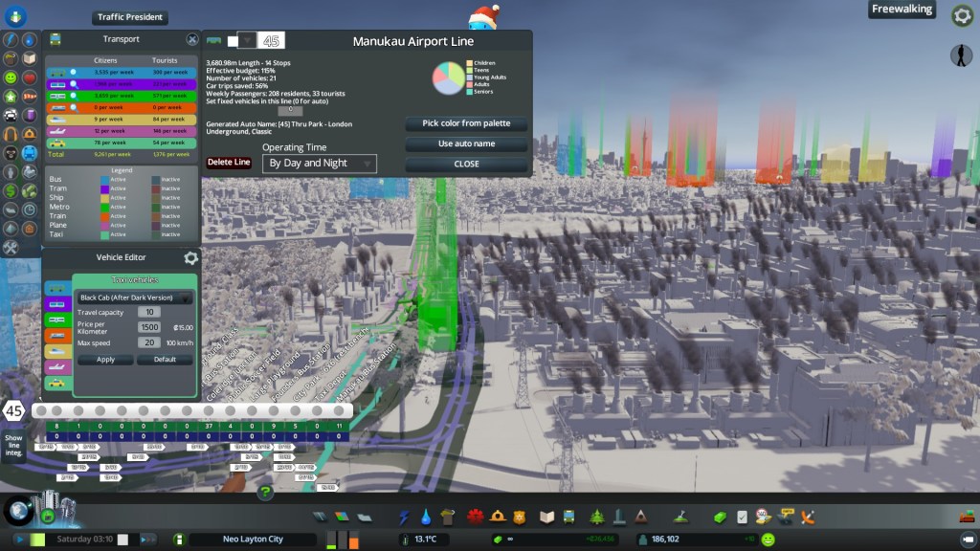Open the Water and Sewage droplet icon
Screen dimensions: 980x551
(425, 517)
